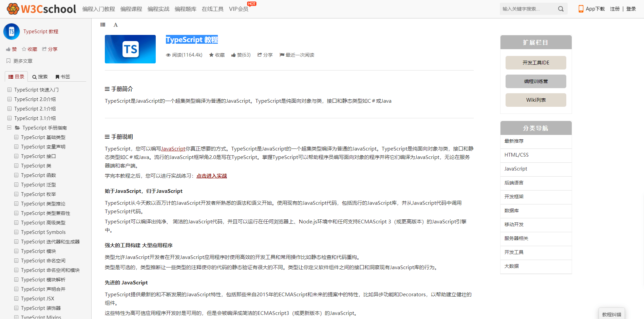Click the 赞(63) thumbs-up icon

(233, 55)
